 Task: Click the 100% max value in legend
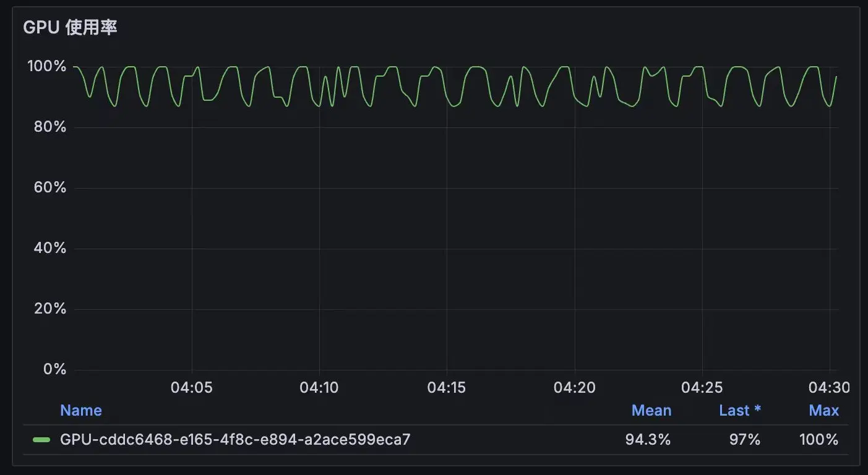[x=819, y=440]
